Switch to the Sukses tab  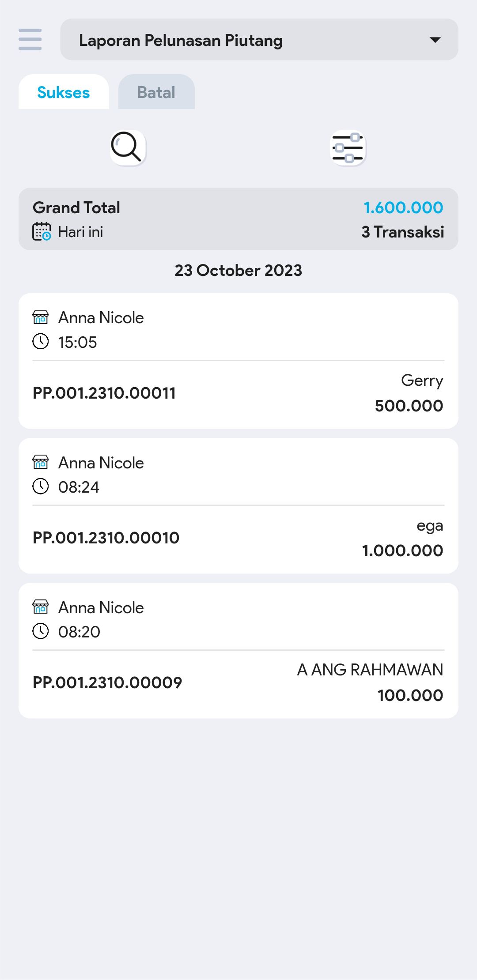tap(64, 92)
